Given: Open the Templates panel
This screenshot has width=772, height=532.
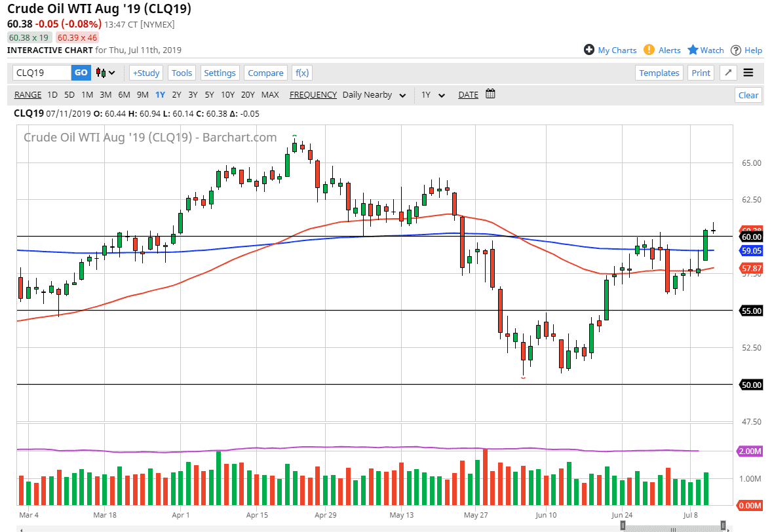Looking at the screenshot, I should point(659,73).
